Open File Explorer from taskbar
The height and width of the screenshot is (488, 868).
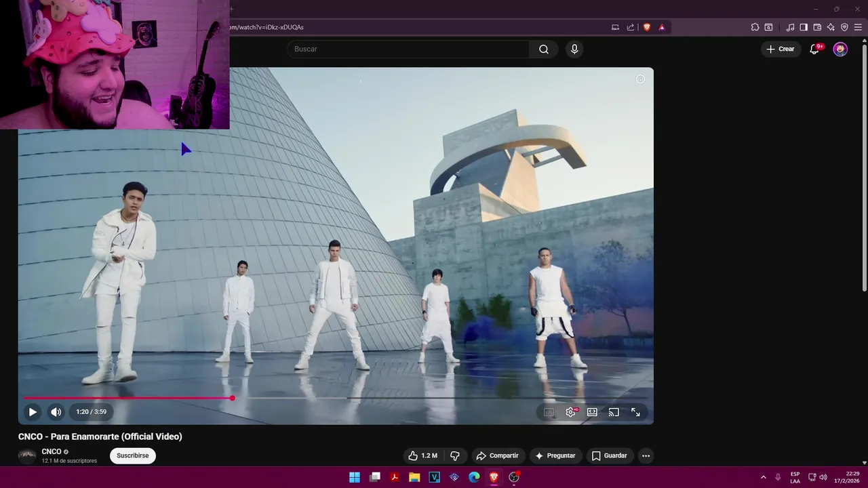click(x=414, y=477)
